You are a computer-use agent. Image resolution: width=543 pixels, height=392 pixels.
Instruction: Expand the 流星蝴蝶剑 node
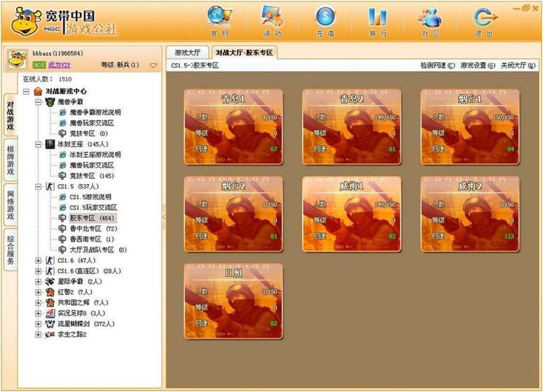pyautogui.click(x=38, y=324)
